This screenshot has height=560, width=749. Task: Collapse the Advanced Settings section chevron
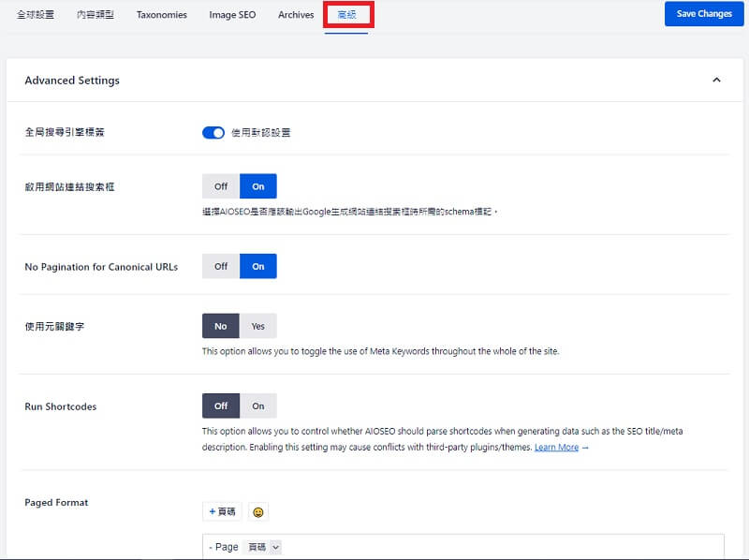(716, 80)
